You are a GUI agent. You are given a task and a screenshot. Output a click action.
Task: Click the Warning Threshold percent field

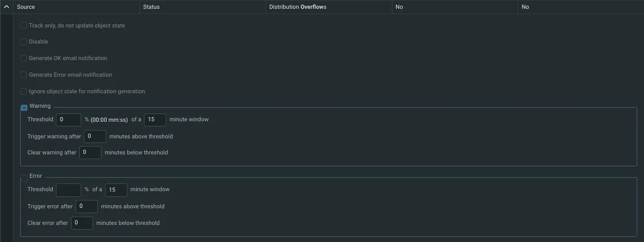tap(69, 120)
